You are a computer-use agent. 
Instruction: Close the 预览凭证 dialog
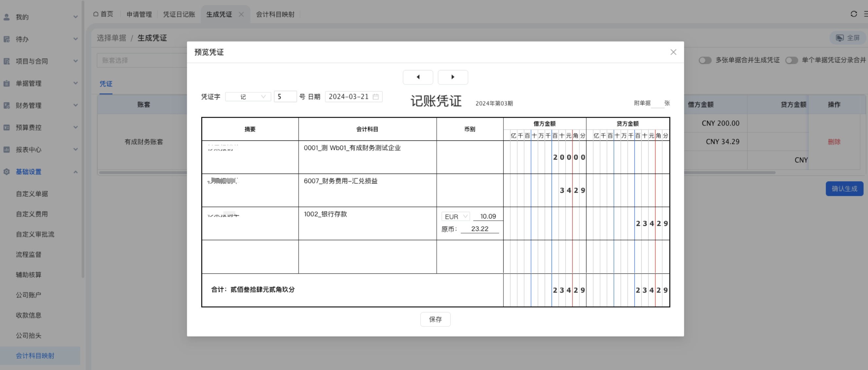(x=673, y=52)
